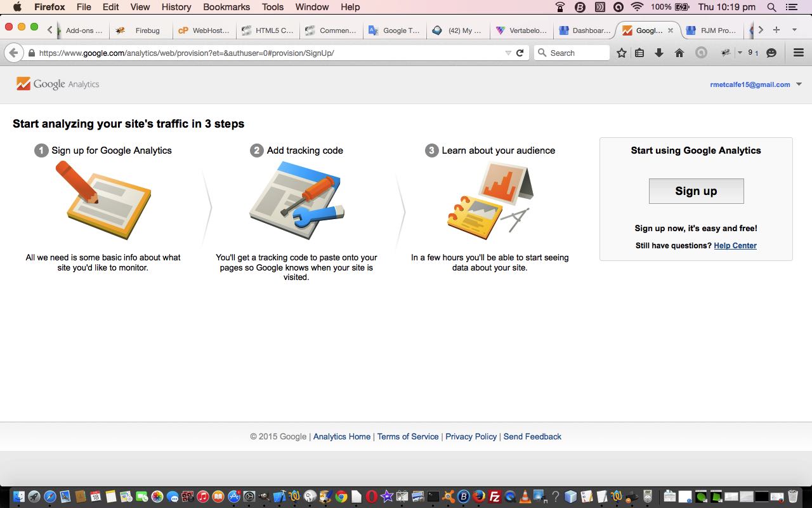Viewport: 812px width, 508px height.
Task: Switch to the Google Translate tab
Action: coord(395,30)
